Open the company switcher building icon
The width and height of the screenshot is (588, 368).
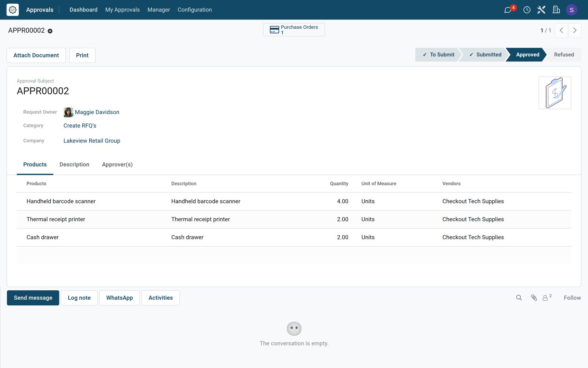click(x=556, y=10)
